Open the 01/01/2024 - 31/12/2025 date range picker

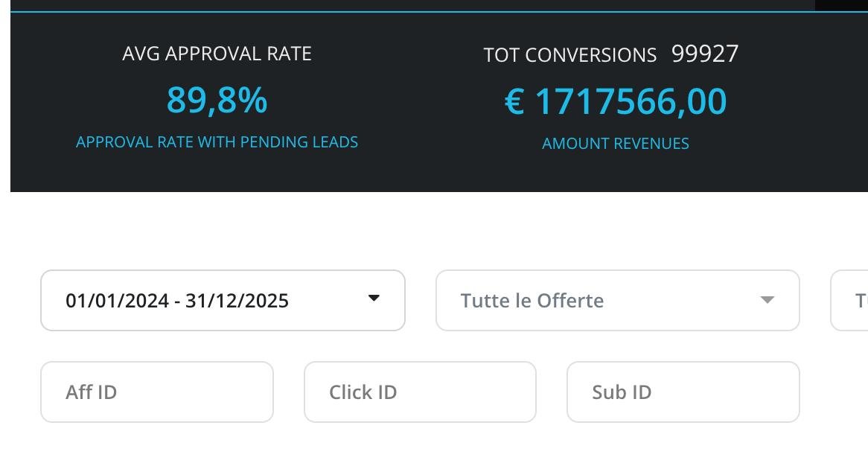(x=223, y=300)
